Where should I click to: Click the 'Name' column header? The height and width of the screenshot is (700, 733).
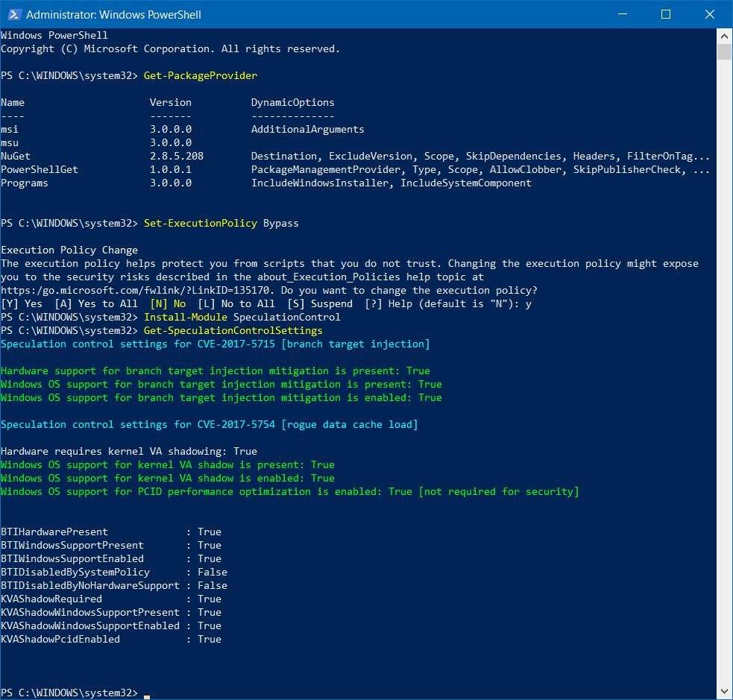tap(13, 102)
